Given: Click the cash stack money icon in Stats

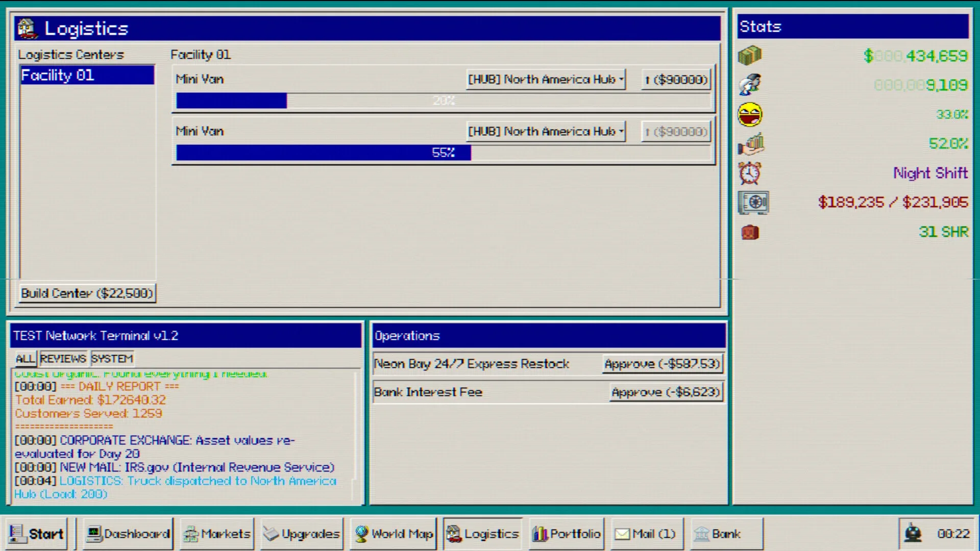Looking at the screenshot, I should click(749, 55).
